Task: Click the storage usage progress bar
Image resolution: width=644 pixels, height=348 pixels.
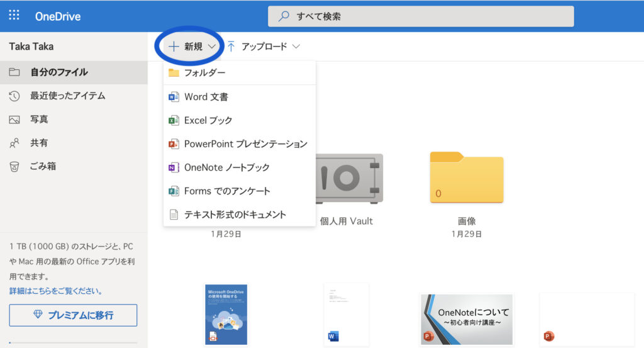Action: pos(73,342)
